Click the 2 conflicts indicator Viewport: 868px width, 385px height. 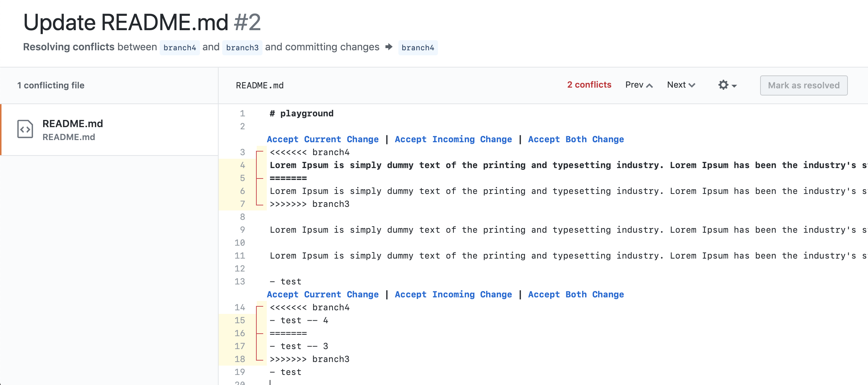pos(589,85)
